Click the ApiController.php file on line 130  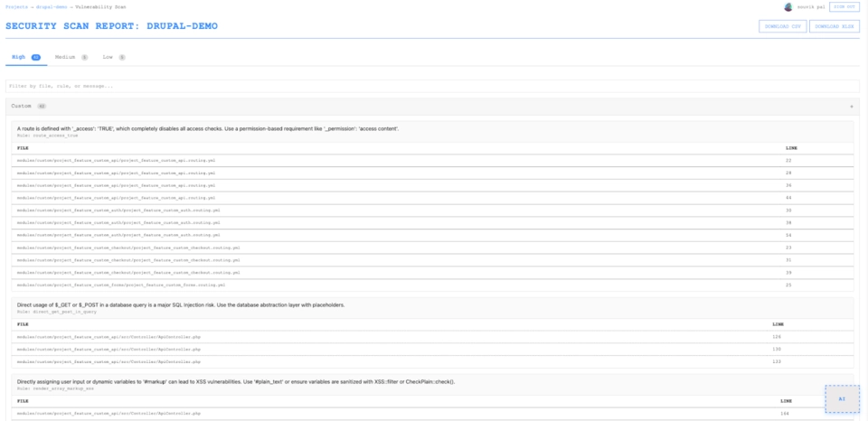(108, 349)
